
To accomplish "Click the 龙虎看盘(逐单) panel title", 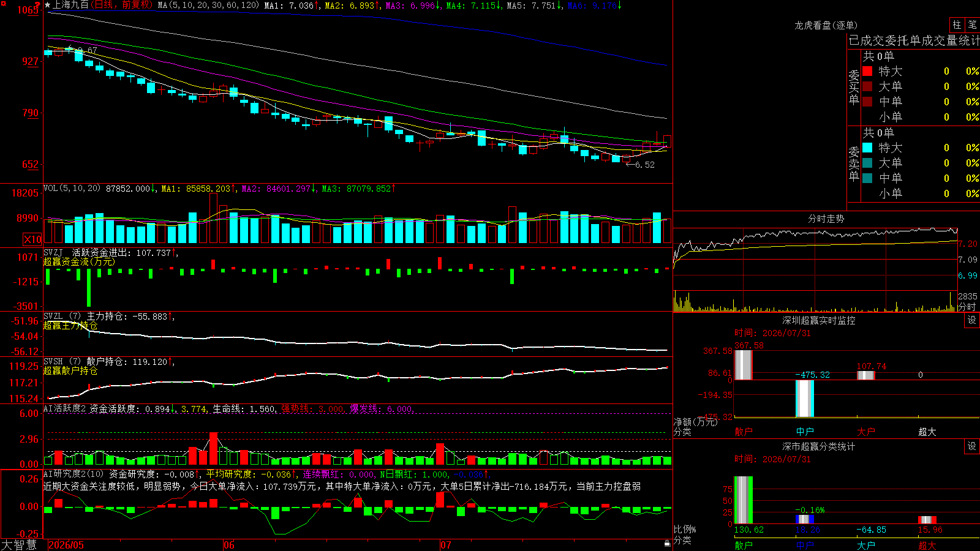I will 826,25.
